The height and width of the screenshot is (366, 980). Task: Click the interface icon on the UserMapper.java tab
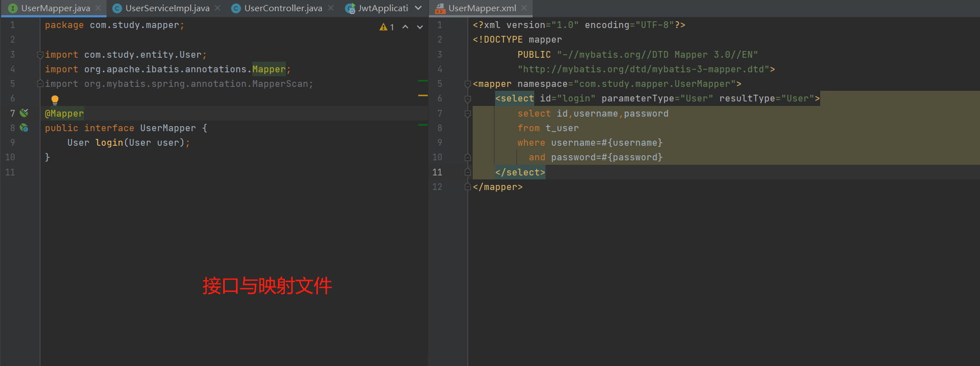pos(13,8)
